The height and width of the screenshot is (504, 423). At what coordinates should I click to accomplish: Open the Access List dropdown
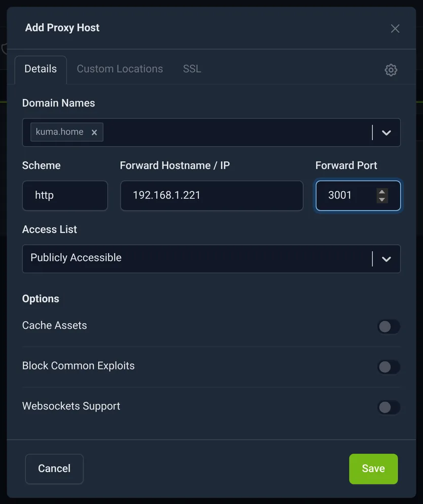click(x=211, y=259)
